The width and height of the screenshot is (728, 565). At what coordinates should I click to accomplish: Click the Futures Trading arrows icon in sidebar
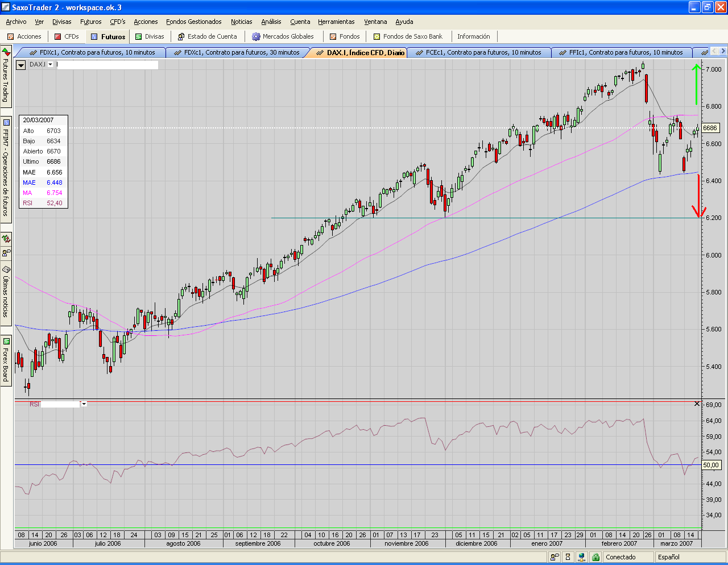[6, 52]
